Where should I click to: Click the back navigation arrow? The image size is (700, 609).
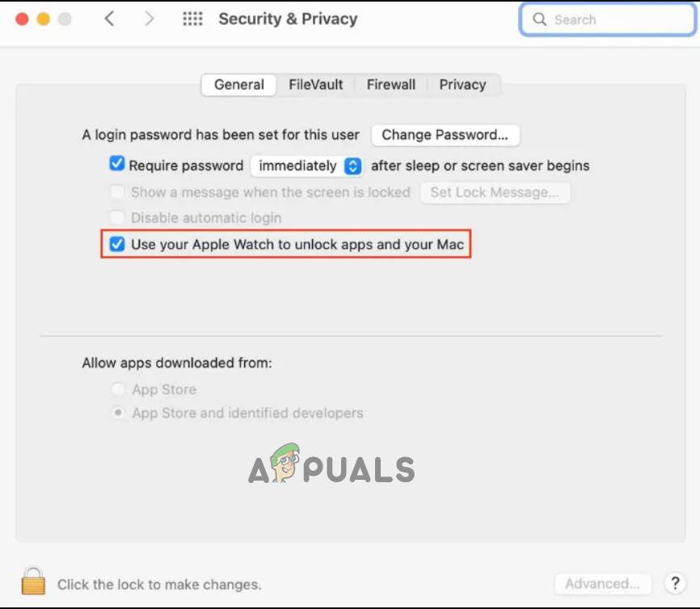pos(110,19)
